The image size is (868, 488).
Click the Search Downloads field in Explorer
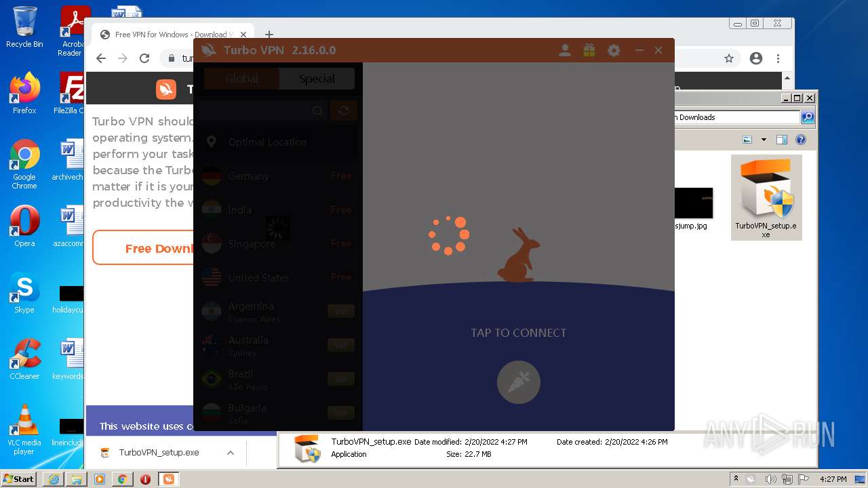[x=738, y=117]
